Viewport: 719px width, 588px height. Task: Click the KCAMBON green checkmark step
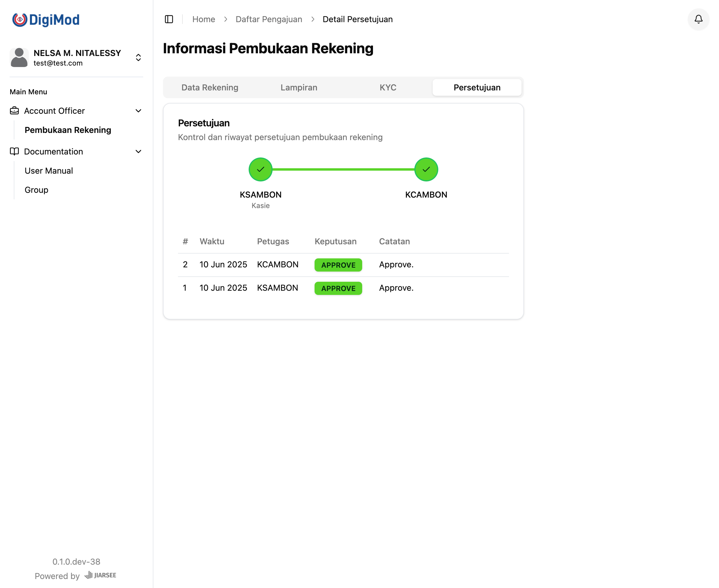coord(426,169)
